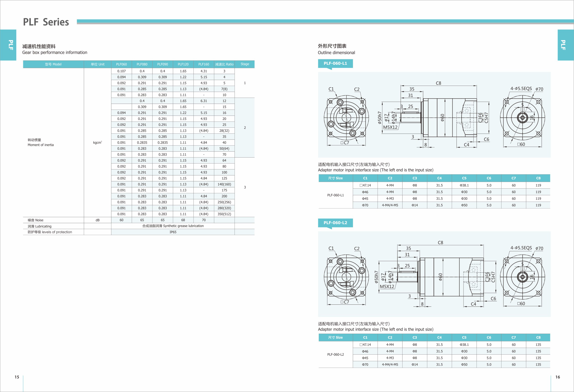This screenshot has height=392, width=574.
Task: Click the IP65 protection level cell
Action: point(173,232)
